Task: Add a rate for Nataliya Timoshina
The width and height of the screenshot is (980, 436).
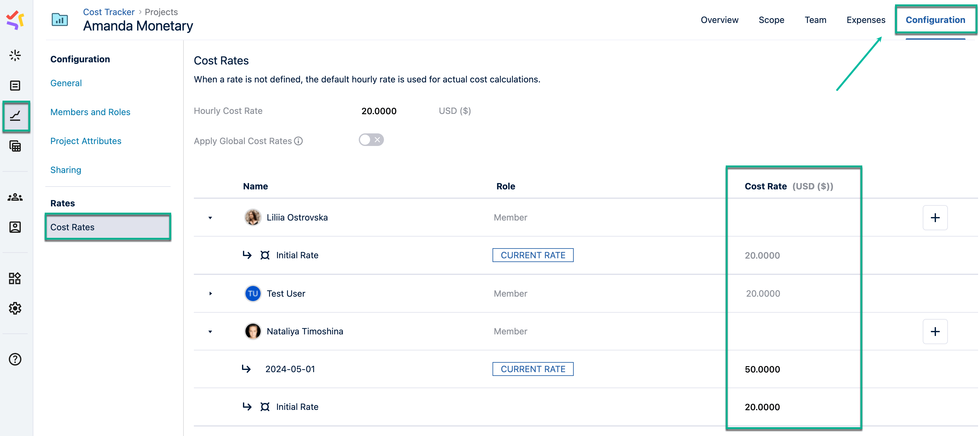Action: (x=934, y=332)
